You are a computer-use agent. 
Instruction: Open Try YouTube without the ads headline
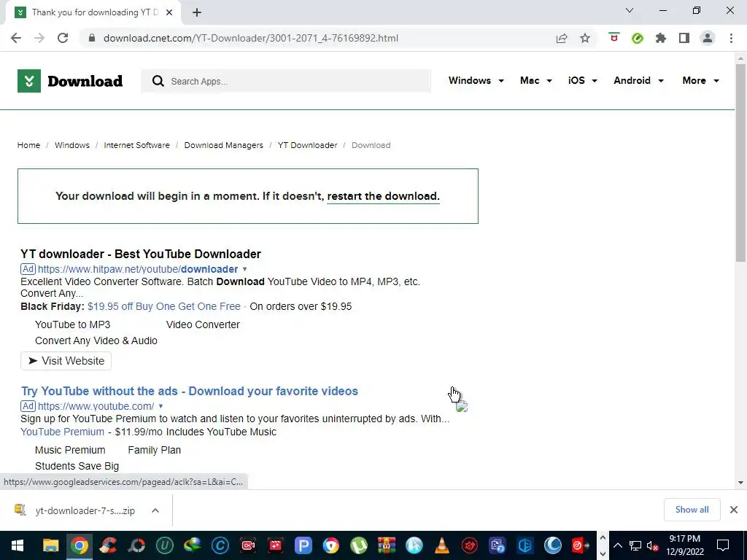tap(189, 391)
